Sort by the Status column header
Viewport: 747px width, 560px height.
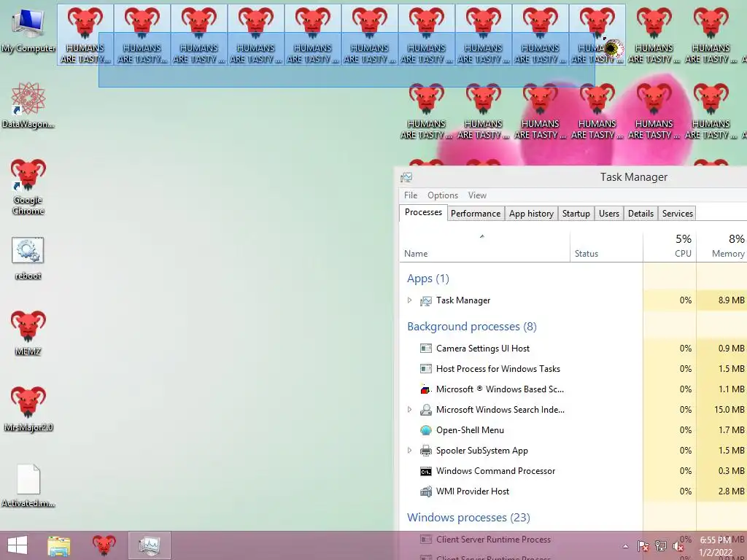tap(606, 246)
